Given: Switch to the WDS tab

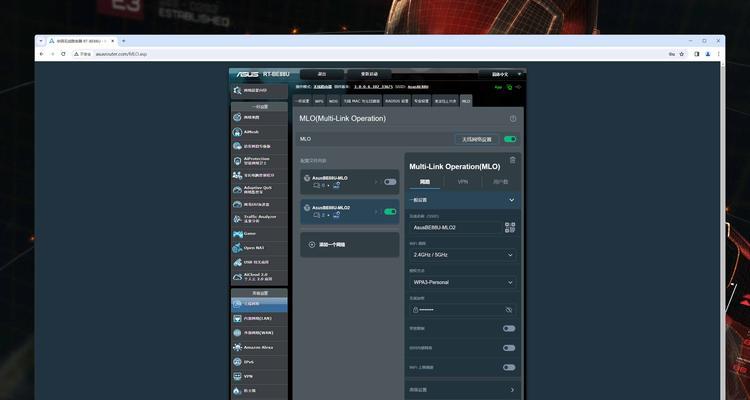Looking at the screenshot, I should click(333, 101).
